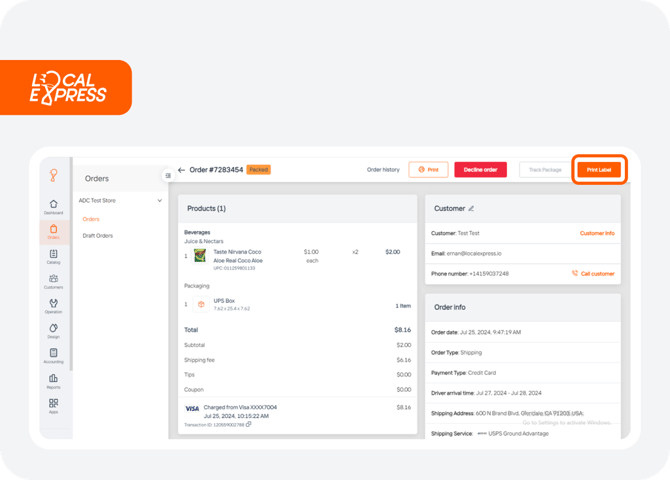Open the Catalog sidebar icon

53,256
